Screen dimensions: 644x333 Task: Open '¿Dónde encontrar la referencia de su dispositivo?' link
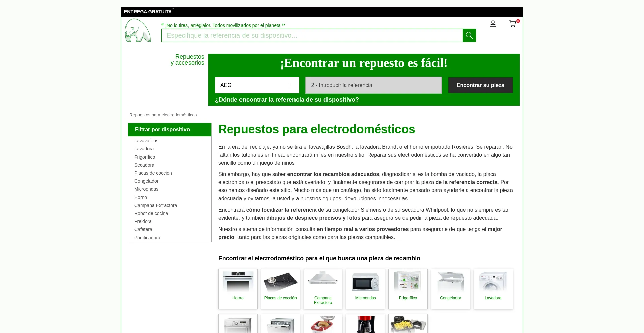point(287,100)
